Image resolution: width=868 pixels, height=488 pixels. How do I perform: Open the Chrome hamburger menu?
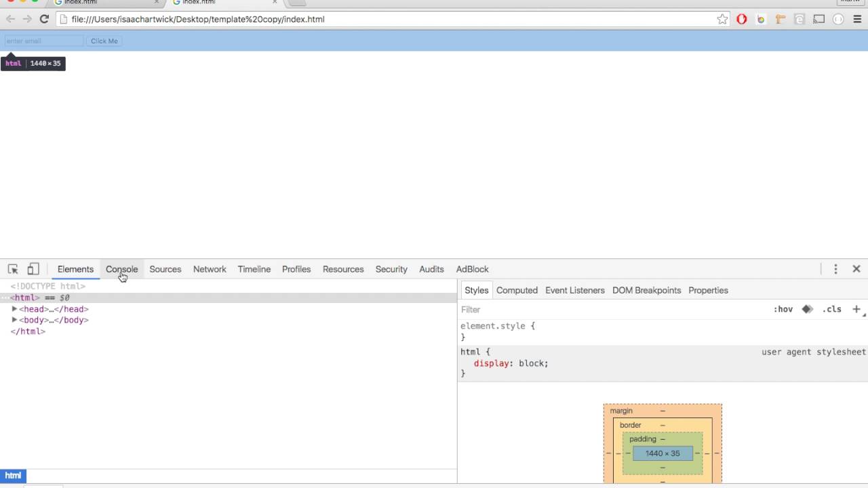coord(857,19)
